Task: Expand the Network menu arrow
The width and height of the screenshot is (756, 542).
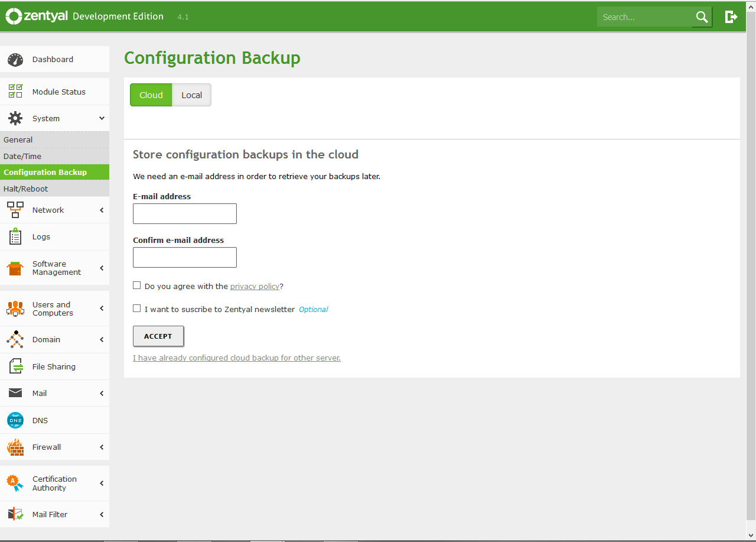Action: pos(102,210)
